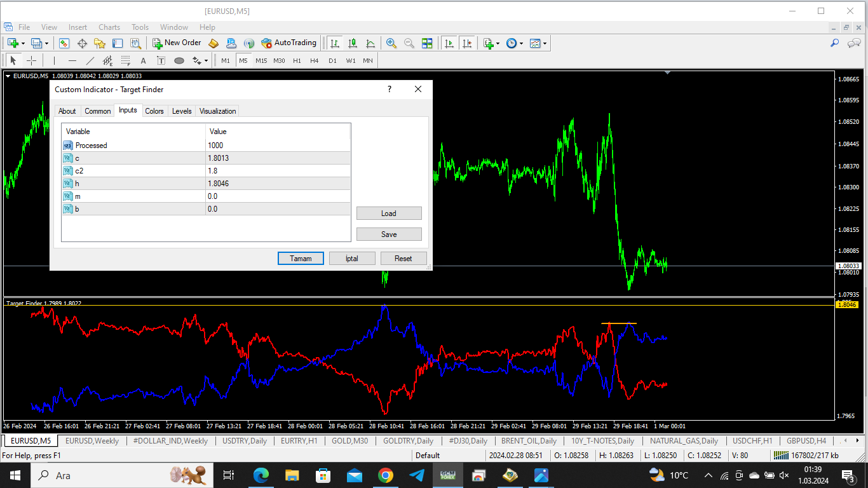Open the New Order window
Image resolution: width=868 pixels, height=488 pixels.
point(177,43)
